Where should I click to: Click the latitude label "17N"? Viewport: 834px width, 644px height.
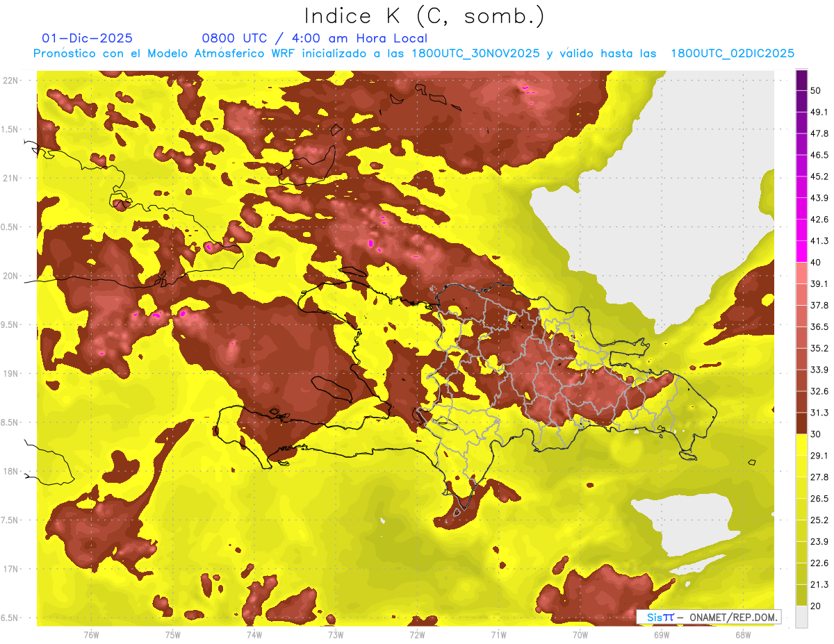[11, 570]
